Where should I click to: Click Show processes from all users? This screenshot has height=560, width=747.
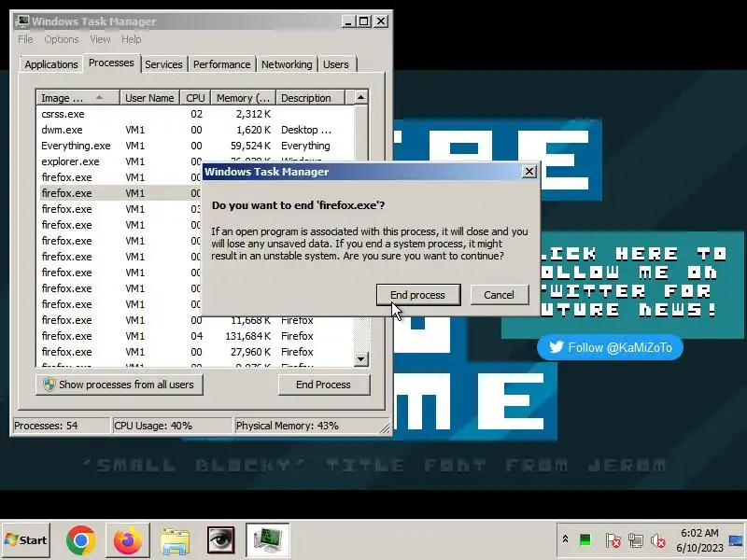[120, 385]
